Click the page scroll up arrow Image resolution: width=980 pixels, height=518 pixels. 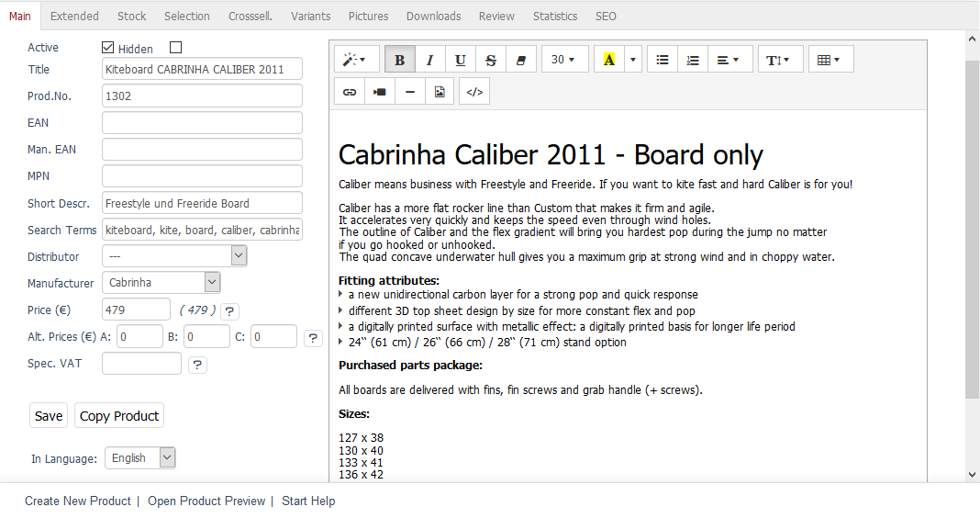coord(972,39)
